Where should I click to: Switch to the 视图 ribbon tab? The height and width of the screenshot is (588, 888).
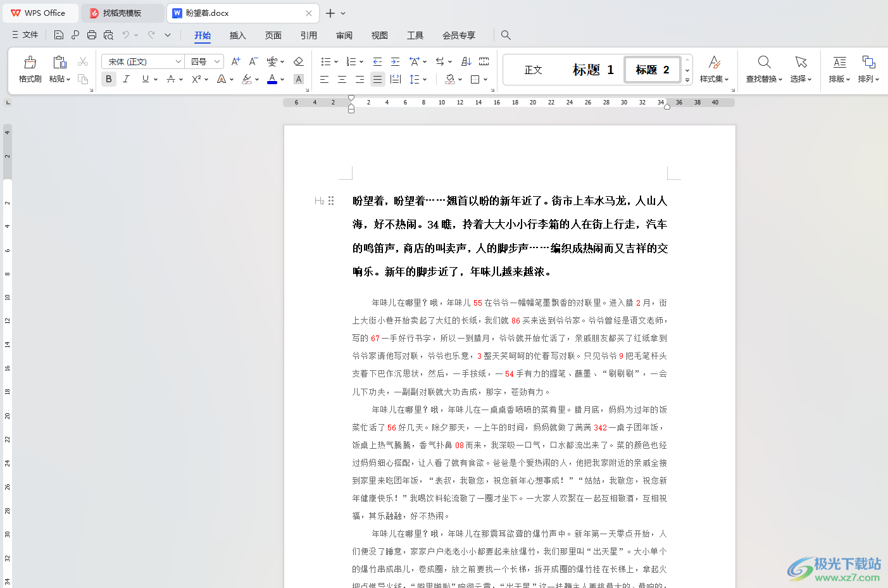coord(379,35)
